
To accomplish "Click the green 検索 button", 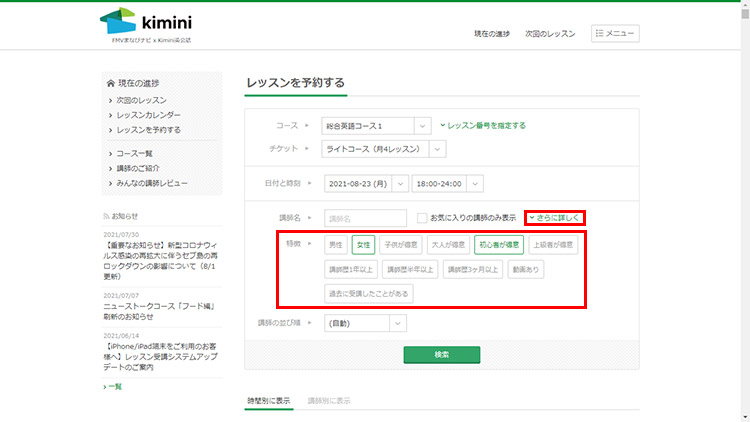I will [441, 354].
